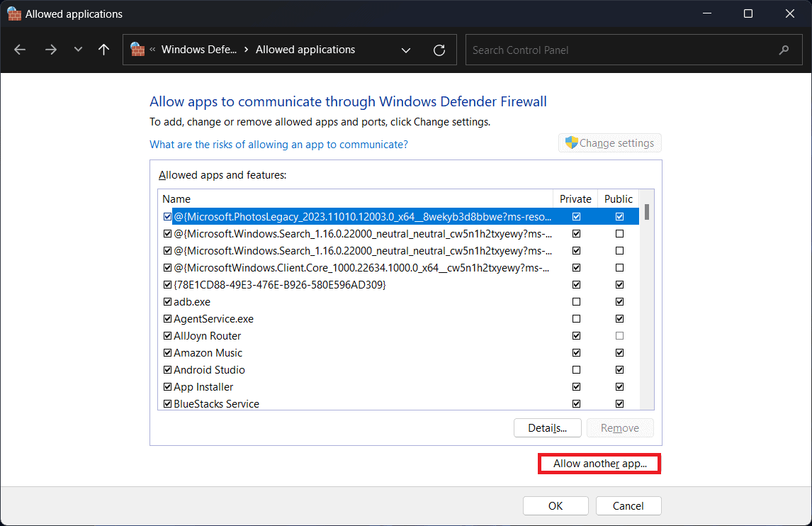Viewport: 812px width, 526px height.
Task: Uncheck the Amazon Music app checkbox
Action: (167, 353)
